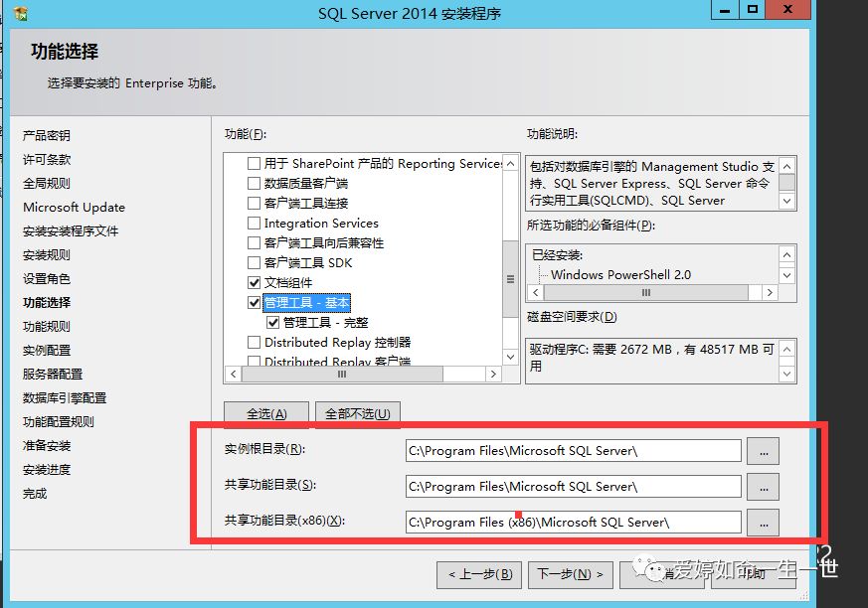Select 产品密钥 step in sidebar

pyautogui.click(x=47, y=135)
